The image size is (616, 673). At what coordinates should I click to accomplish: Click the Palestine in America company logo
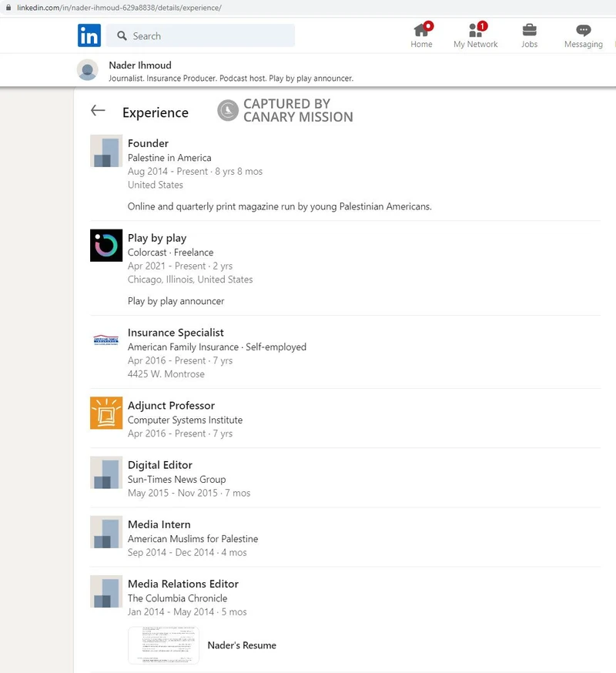106,151
